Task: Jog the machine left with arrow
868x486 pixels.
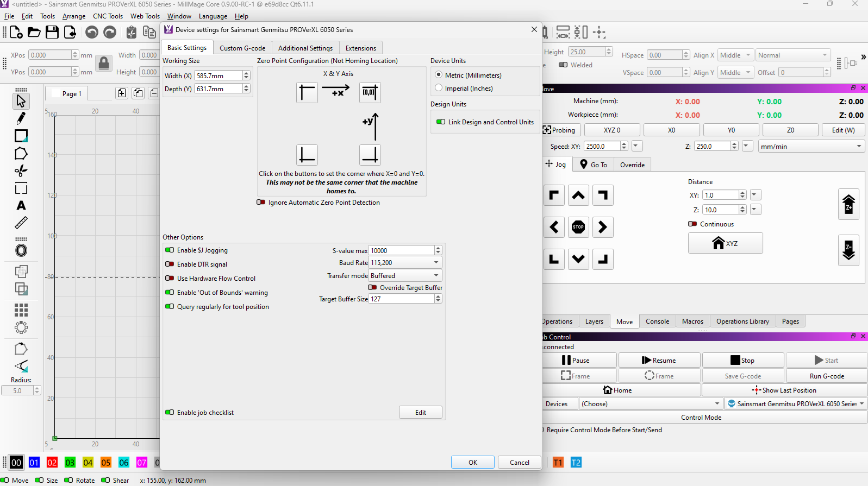Action: click(554, 227)
